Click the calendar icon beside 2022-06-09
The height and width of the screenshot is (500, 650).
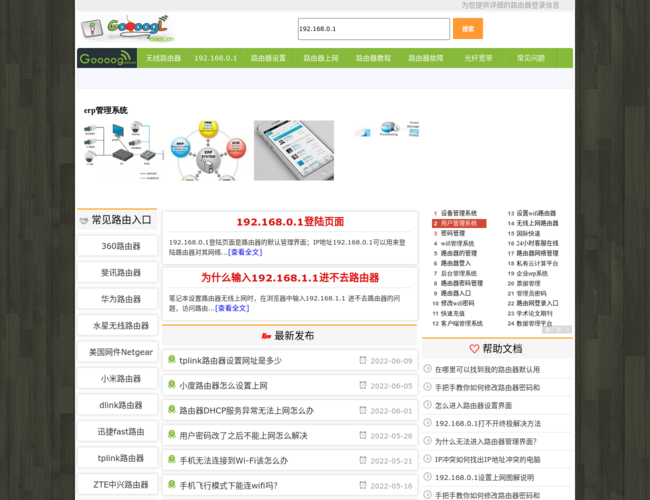coord(363,360)
